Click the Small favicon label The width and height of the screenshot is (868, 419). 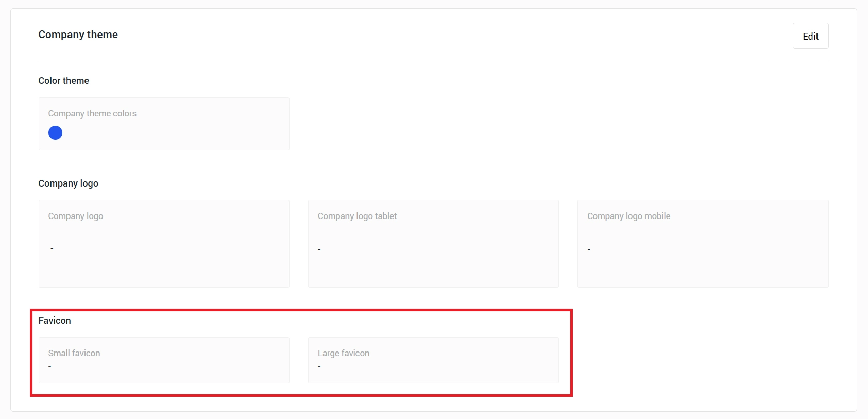(74, 353)
